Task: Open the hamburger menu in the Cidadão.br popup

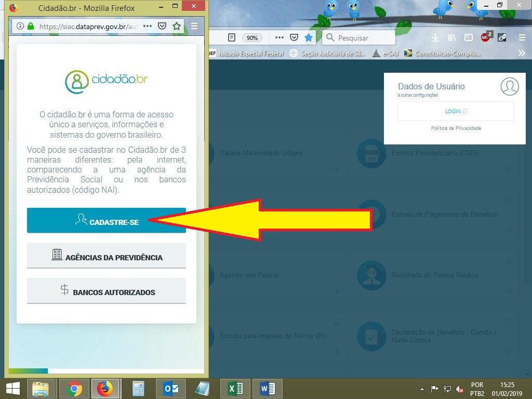Action: pyautogui.click(x=194, y=26)
